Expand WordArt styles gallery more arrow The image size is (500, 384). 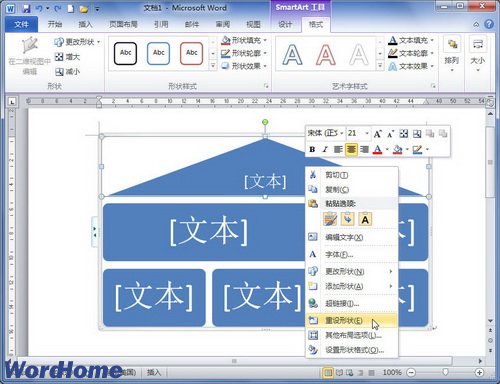coord(380,66)
